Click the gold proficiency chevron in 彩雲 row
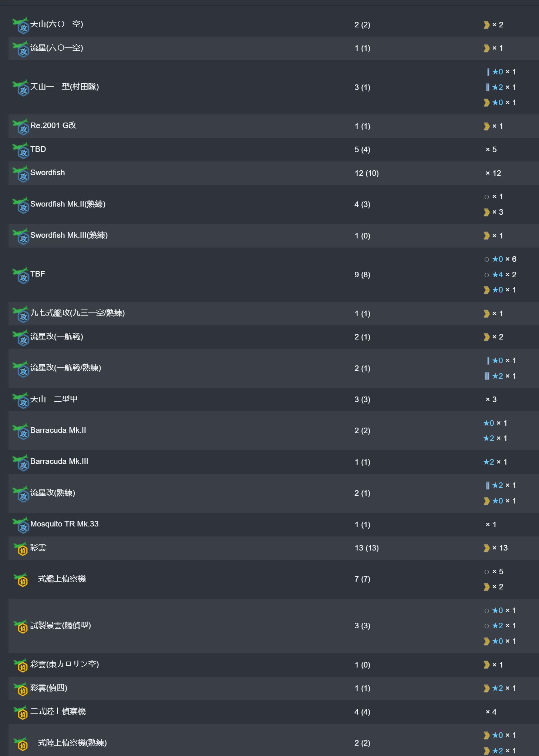 [x=486, y=548]
